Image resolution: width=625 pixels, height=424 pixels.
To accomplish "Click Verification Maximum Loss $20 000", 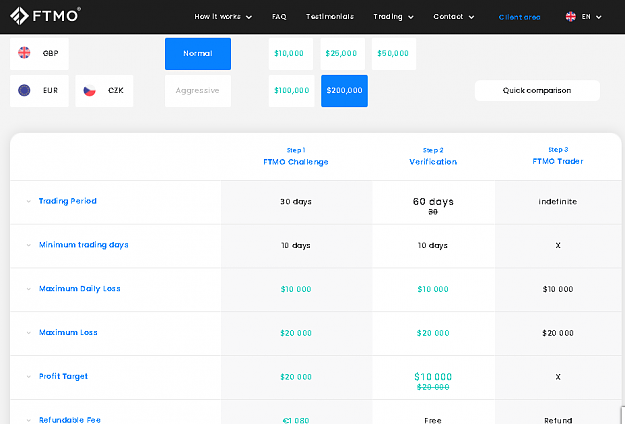I will [x=433, y=333].
